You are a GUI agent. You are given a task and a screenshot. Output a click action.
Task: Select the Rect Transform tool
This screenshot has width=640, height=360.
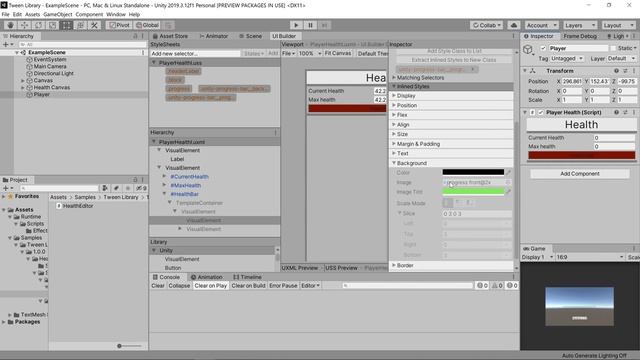pos(66,25)
